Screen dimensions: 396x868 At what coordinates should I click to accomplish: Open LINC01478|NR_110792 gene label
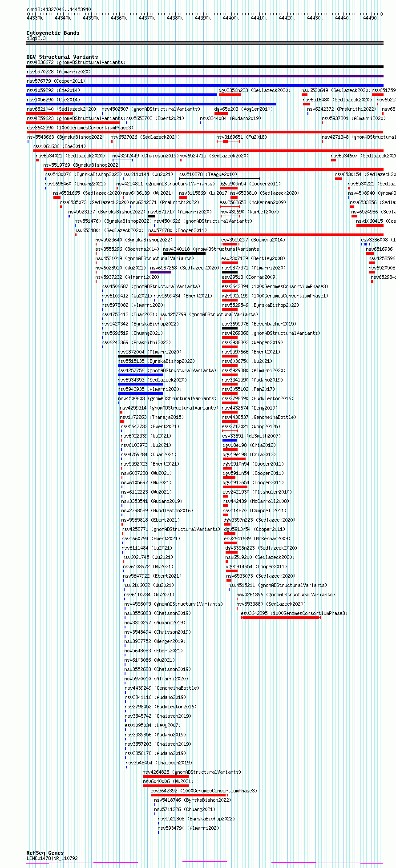pos(52,858)
